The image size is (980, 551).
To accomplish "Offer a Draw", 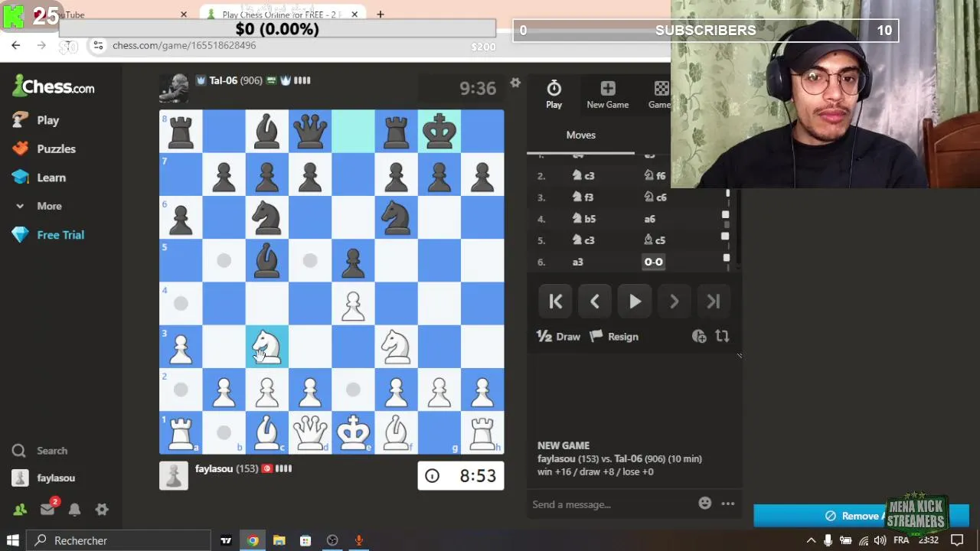I will click(559, 337).
